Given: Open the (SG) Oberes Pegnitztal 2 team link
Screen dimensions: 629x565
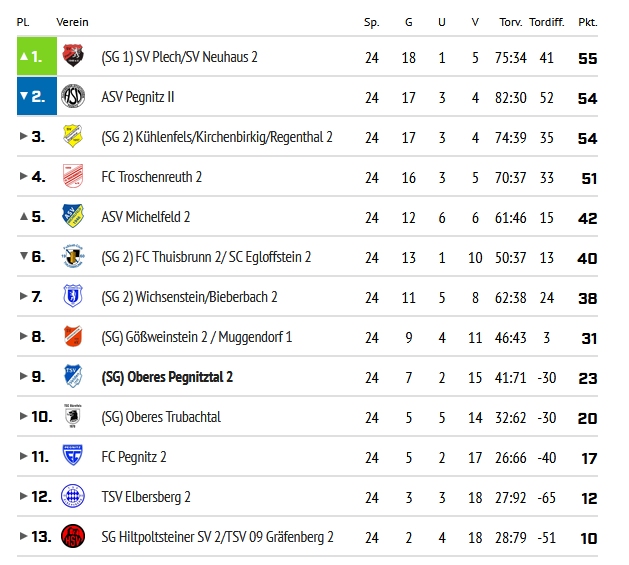Looking at the screenshot, I should [x=167, y=377].
